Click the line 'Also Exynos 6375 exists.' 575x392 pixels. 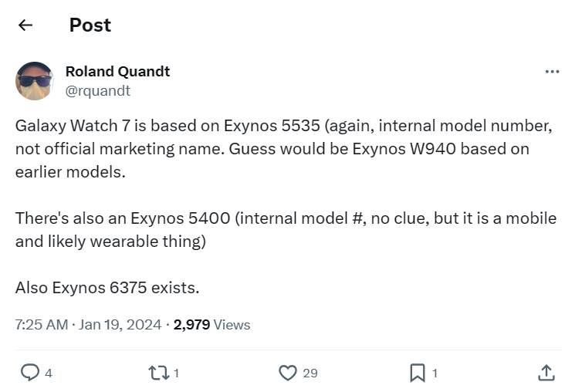click(107, 288)
